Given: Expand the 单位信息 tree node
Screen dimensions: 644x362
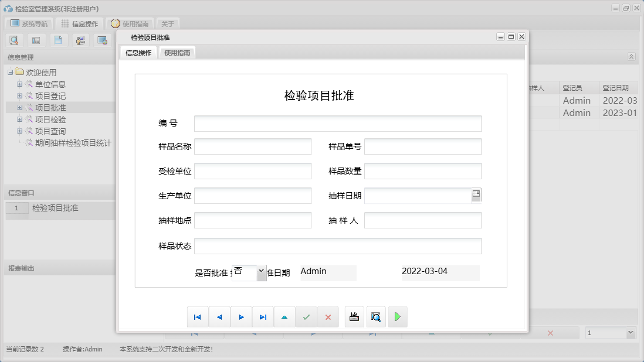Looking at the screenshot, I should [19, 84].
